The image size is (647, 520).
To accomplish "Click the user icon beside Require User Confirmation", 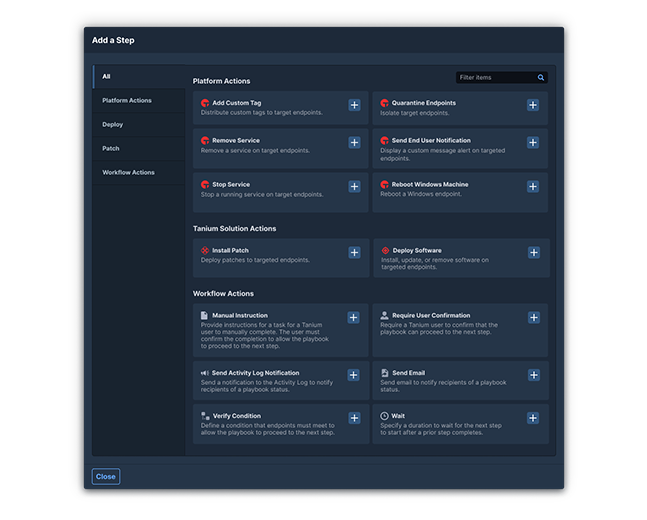I will click(384, 315).
